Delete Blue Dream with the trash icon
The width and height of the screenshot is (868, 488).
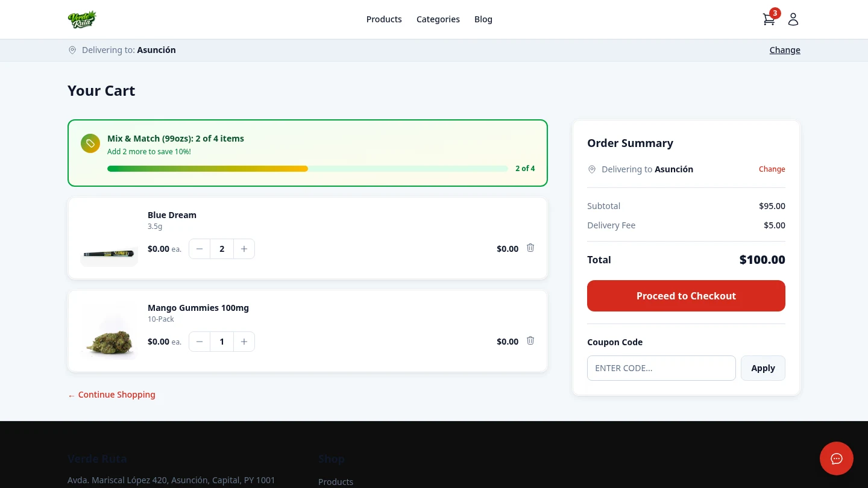530,248
